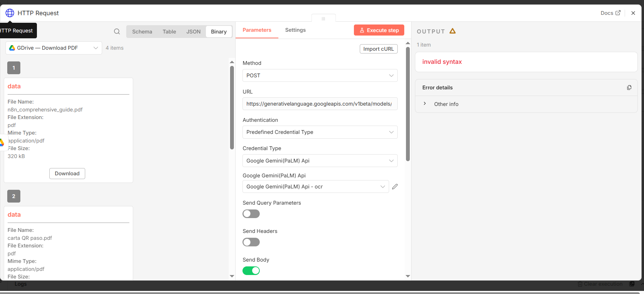Open the Method dropdown showing POST
Screen dimensions: 644x294
[320, 76]
